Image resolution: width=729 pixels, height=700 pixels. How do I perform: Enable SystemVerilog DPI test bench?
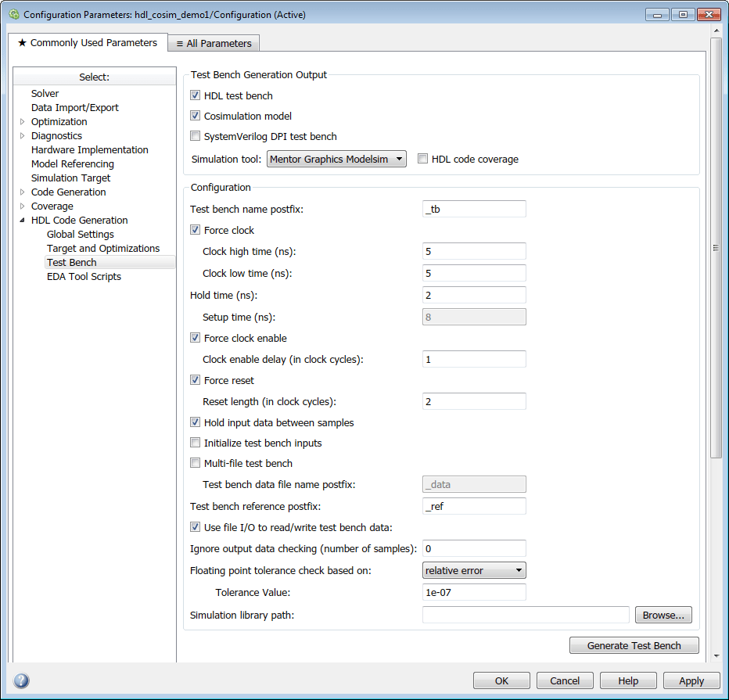pyautogui.click(x=196, y=136)
